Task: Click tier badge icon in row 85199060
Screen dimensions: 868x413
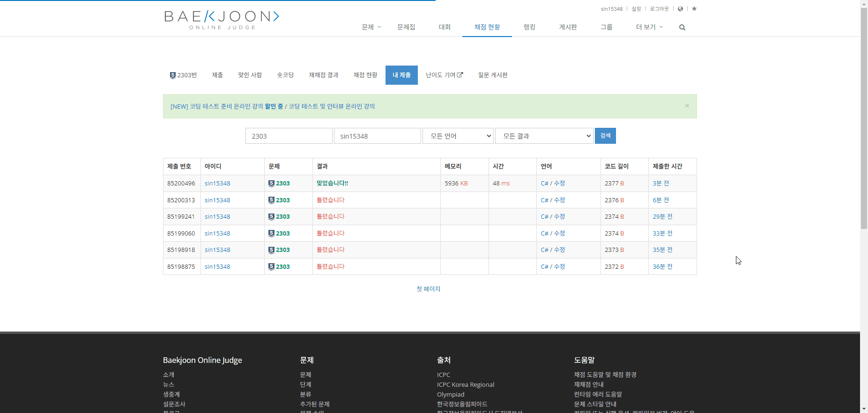Action: (x=271, y=233)
